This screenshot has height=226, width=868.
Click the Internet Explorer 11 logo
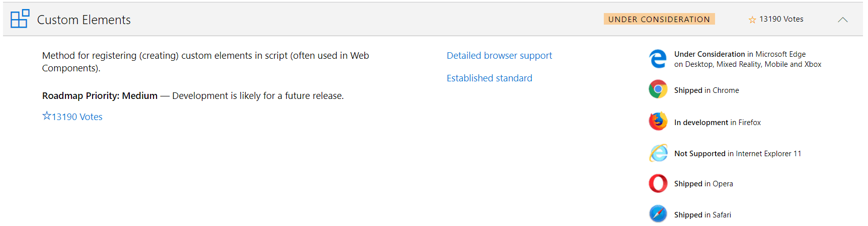tap(658, 153)
